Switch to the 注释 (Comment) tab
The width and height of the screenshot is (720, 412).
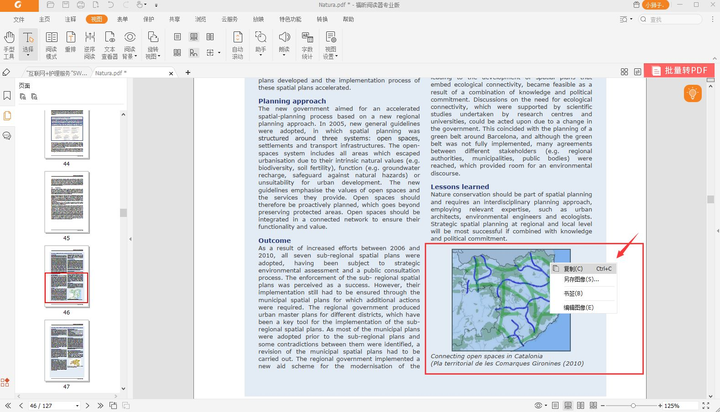(70, 19)
